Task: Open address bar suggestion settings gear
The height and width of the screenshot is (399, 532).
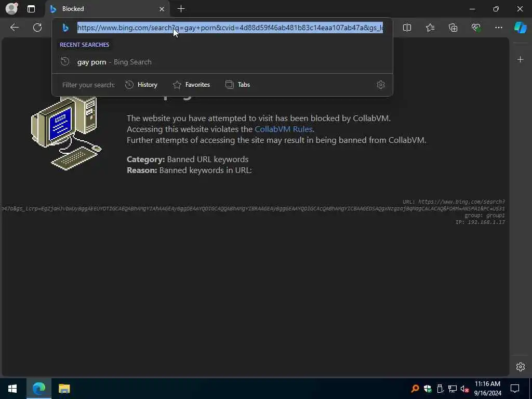Action: (x=381, y=85)
